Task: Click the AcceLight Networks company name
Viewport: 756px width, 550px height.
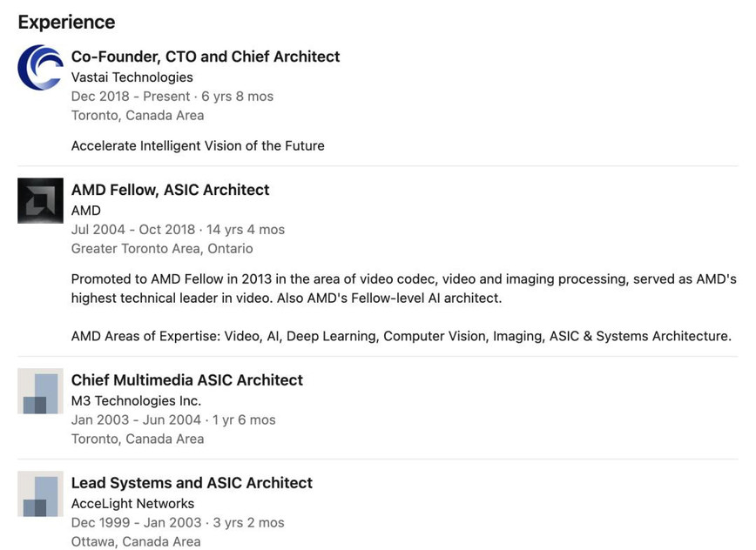Action: [132, 503]
